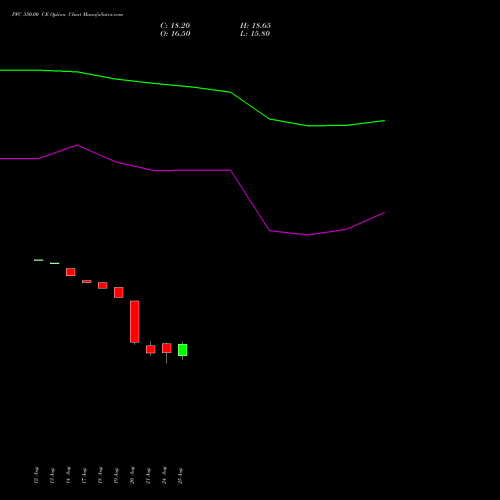Image resolution: width=500 pixels, height=500 pixels.
Task: Click the red candlestick for 19 Aug
Action: (x=119, y=292)
